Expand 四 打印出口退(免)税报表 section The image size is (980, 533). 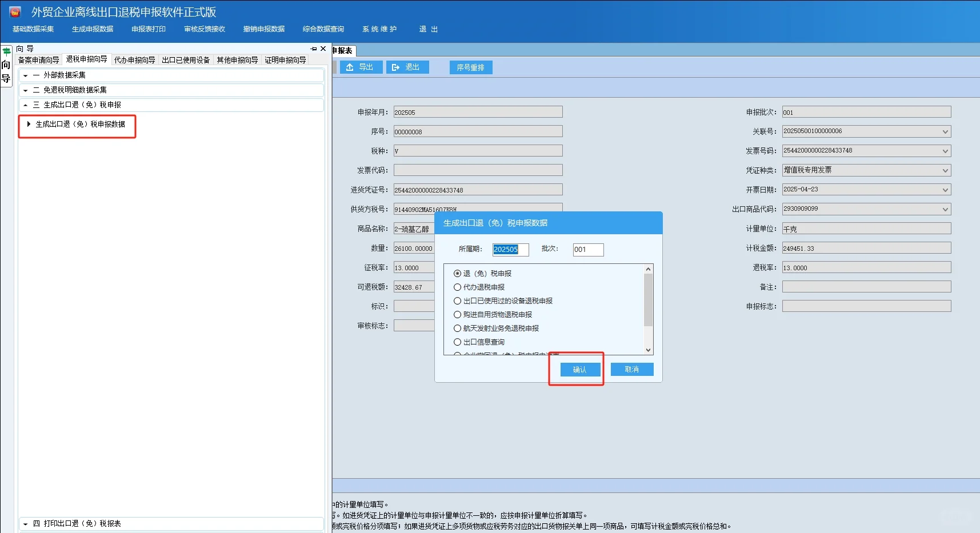pos(171,524)
